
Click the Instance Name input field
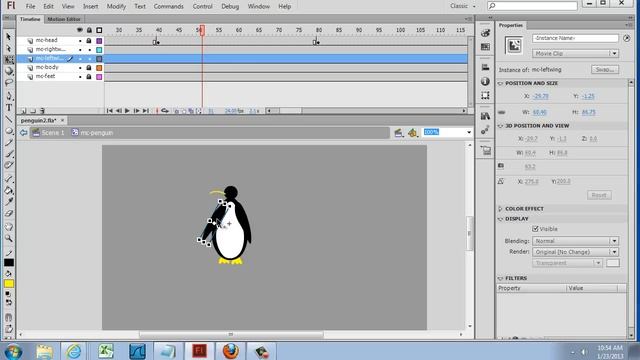click(575, 38)
